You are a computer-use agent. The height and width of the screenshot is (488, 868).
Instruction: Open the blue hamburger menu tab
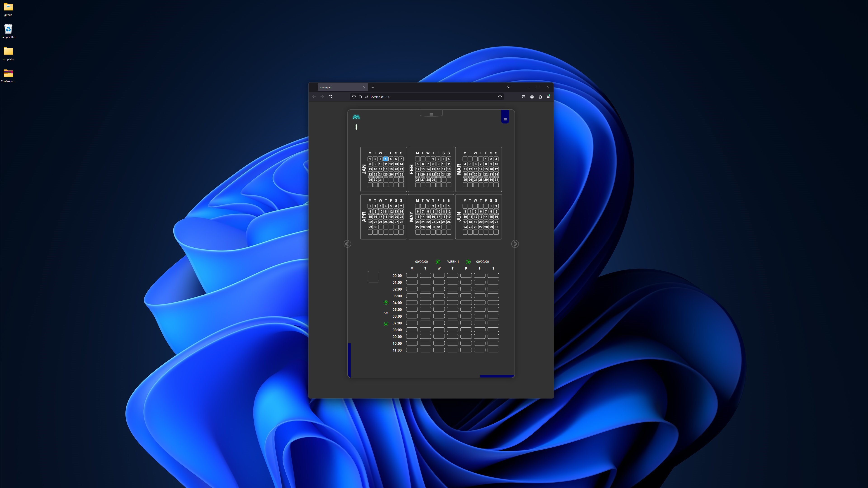[505, 117]
